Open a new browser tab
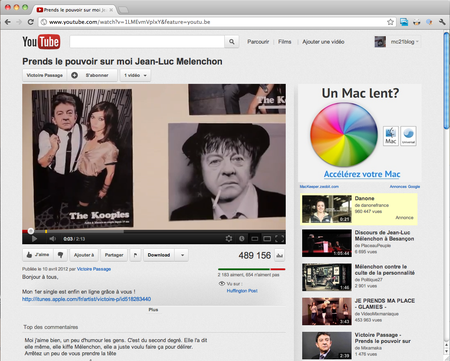The height and width of the screenshot is (361, 450). (x=124, y=10)
